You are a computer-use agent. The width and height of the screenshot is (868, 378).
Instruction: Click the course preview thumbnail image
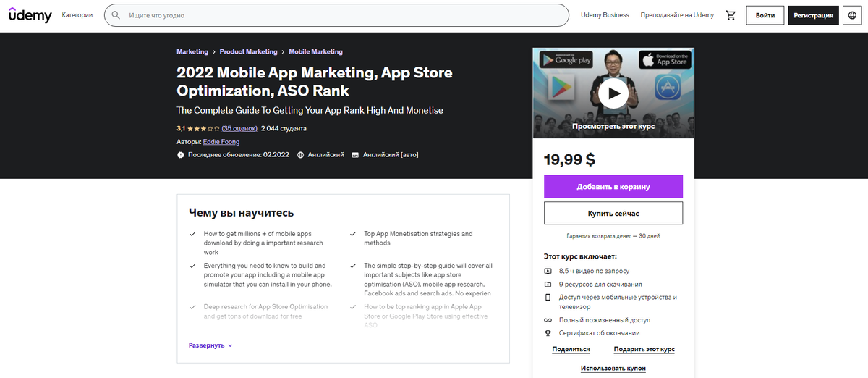click(x=613, y=93)
